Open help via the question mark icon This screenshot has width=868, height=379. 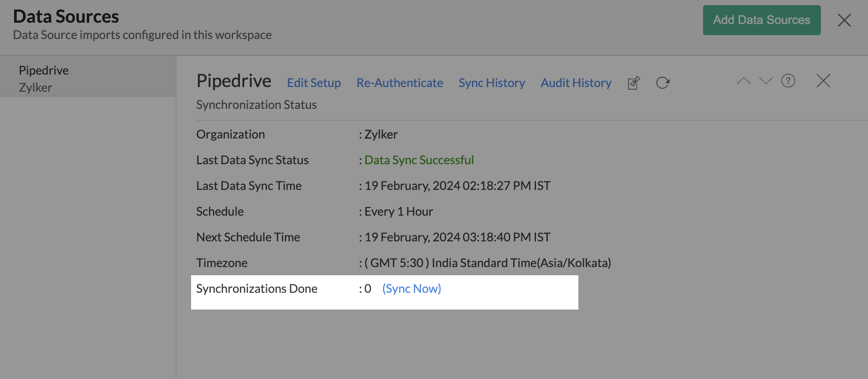click(788, 81)
